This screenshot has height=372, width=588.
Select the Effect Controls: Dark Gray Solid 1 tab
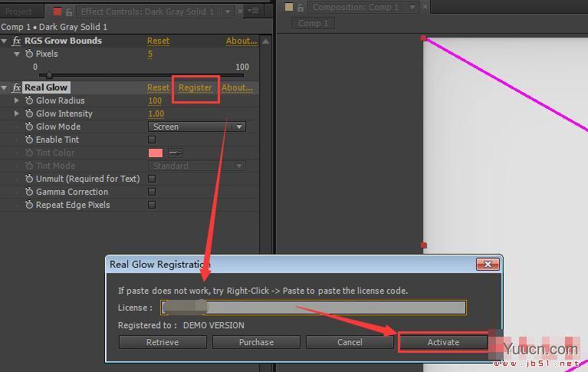pos(147,12)
